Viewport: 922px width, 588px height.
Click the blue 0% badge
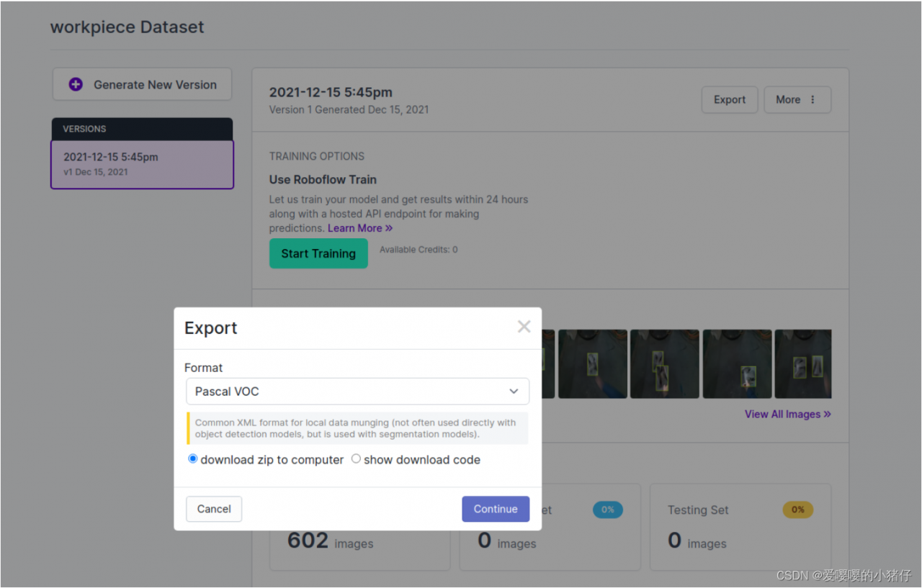[x=608, y=510]
